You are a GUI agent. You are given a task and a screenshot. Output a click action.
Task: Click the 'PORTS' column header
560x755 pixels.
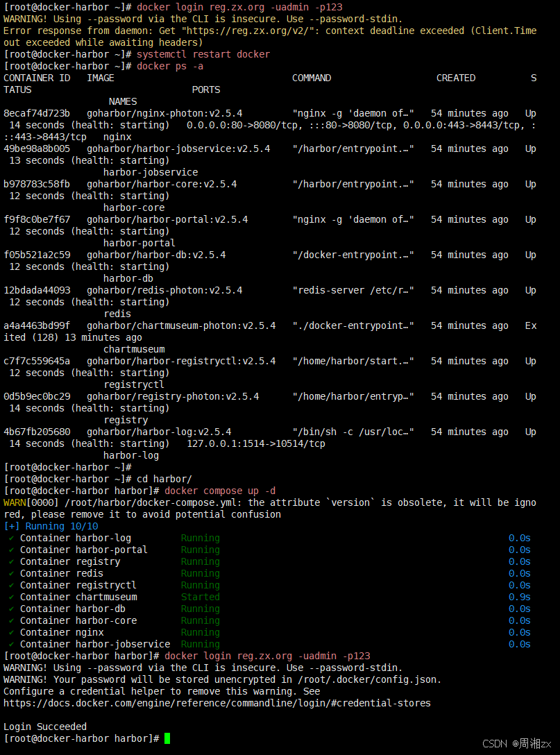pyautogui.click(x=206, y=90)
